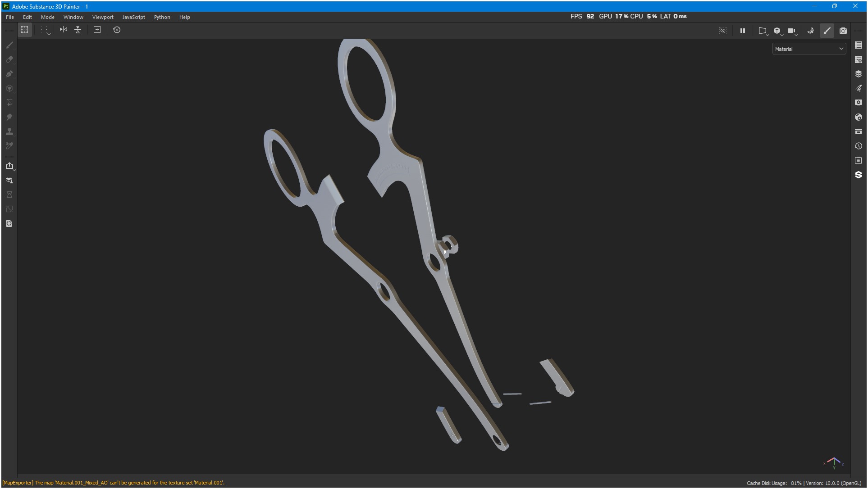Open the 3D cube display mode dropdown
868x489 pixels.
coord(778,31)
